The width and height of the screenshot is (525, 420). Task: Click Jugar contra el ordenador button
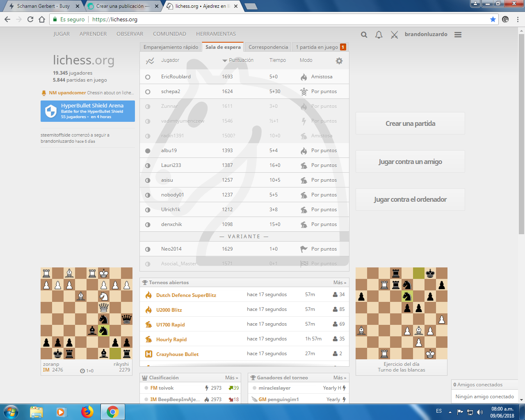click(410, 199)
